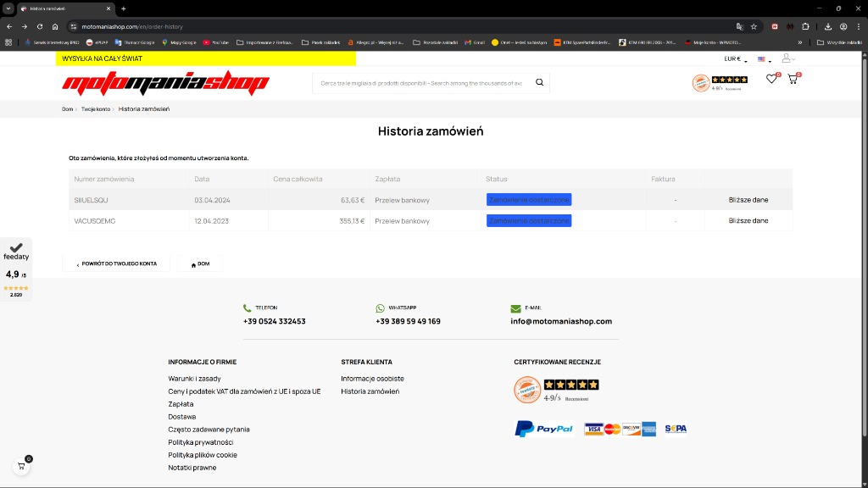This screenshot has width=868, height=488.
Task: Open 'Historia zamówień' footer link
Action: pyautogui.click(x=370, y=391)
